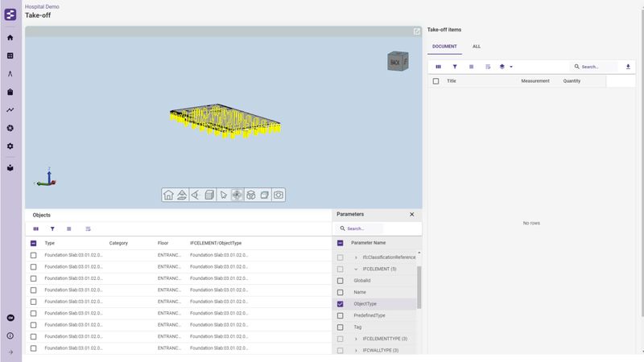Check the Name parameter checkbox
644x362 pixels.
click(340, 292)
